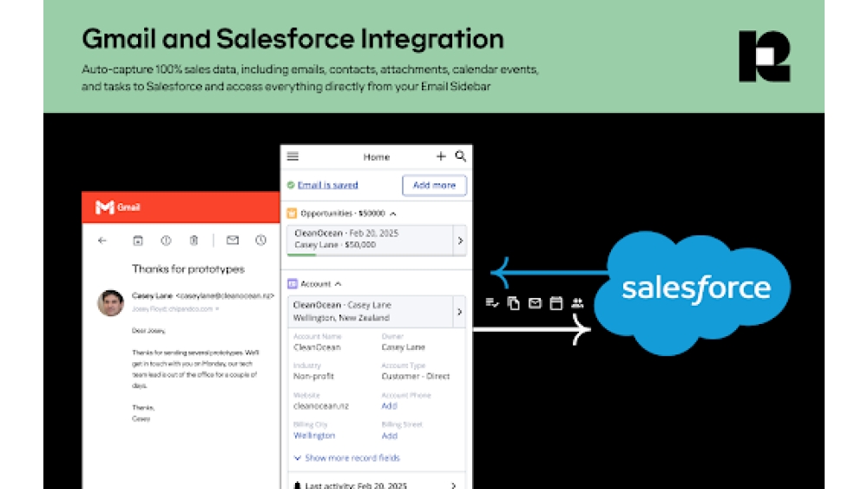This screenshot has height=489, width=868.
Task: Click Casey Lane's profile photo
Action: pos(110,302)
